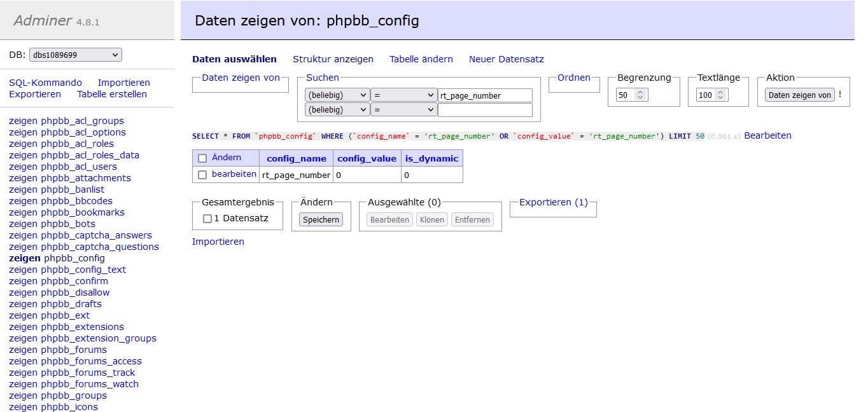Show the phpbb_forums table in sidebar
The height and width of the screenshot is (412, 868).
pos(74,350)
